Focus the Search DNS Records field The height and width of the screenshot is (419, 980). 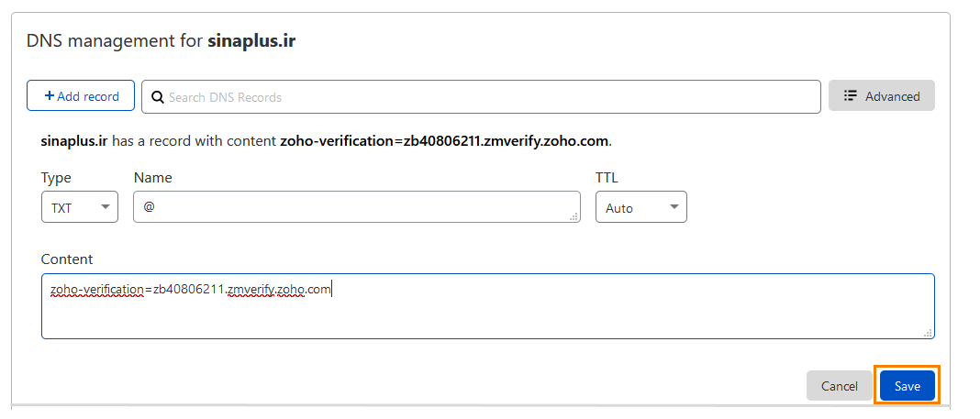486,97
